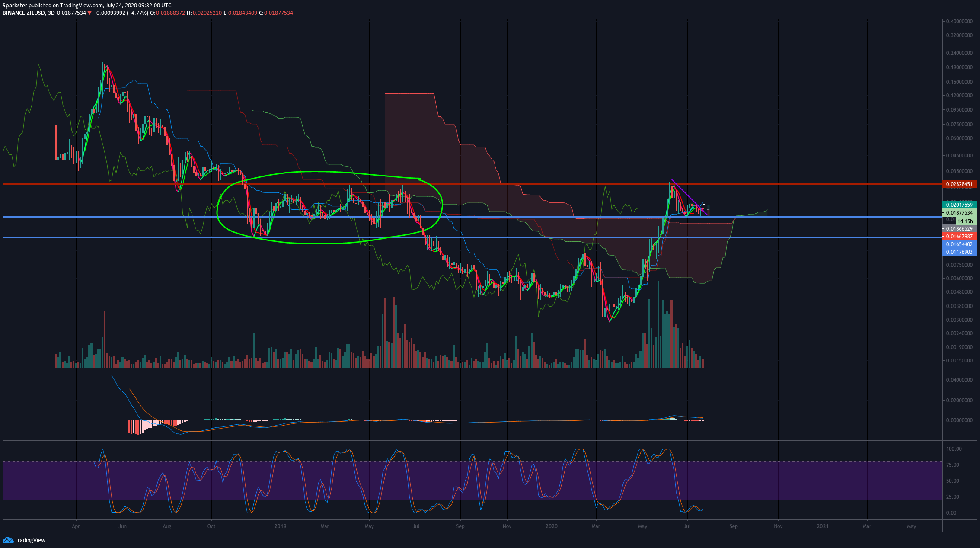Click the TradingView logo at bottom left
This screenshot has height=548, width=980.
click(24, 540)
